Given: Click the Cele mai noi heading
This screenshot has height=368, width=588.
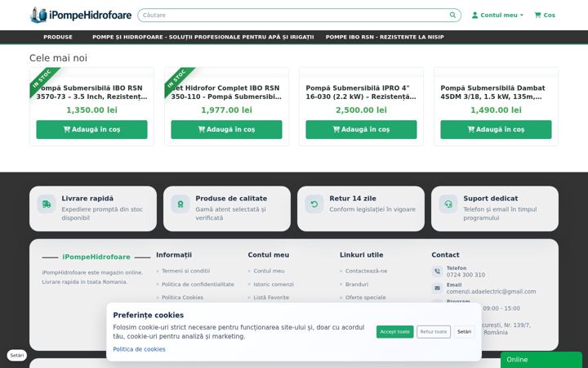Looking at the screenshot, I should point(58,58).
